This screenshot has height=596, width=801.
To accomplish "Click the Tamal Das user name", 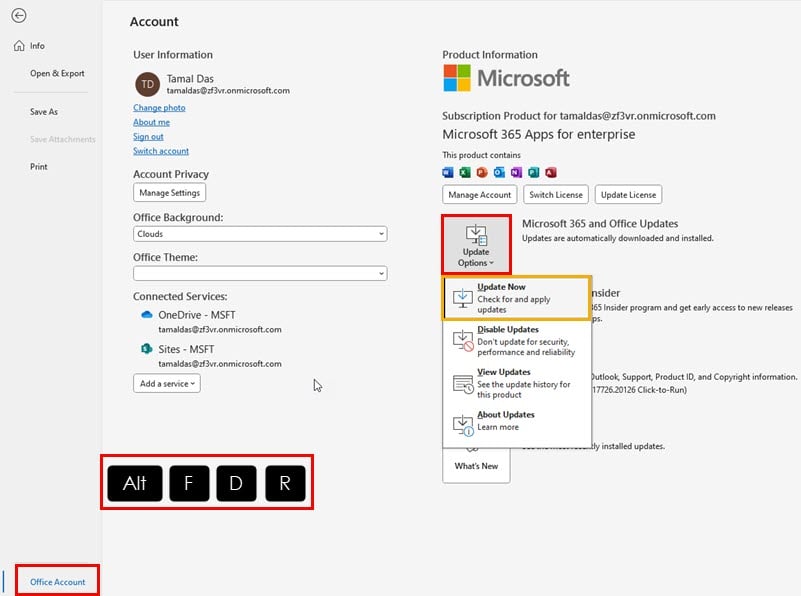I will [x=190, y=79].
